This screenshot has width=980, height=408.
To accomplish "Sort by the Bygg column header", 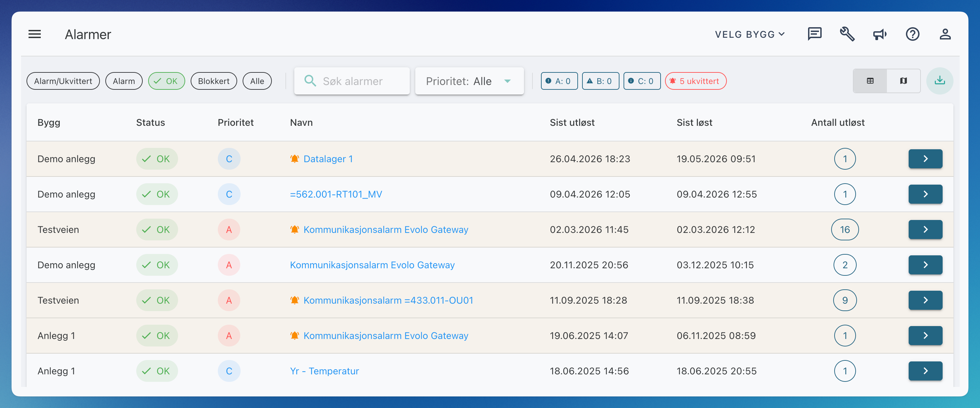I will point(49,122).
